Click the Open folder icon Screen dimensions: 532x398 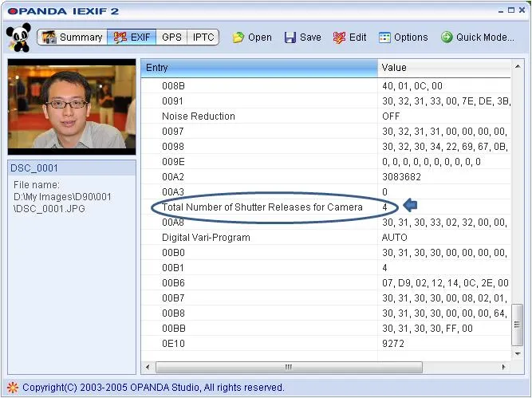click(238, 37)
